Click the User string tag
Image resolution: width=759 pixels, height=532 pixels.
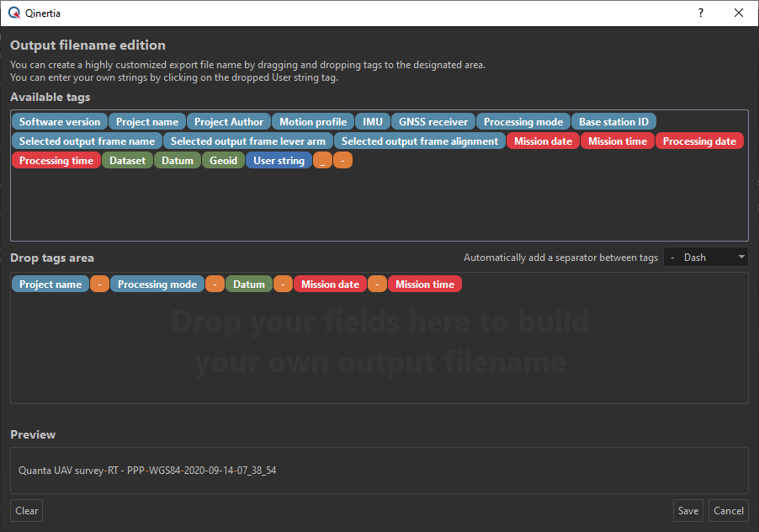pos(279,161)
